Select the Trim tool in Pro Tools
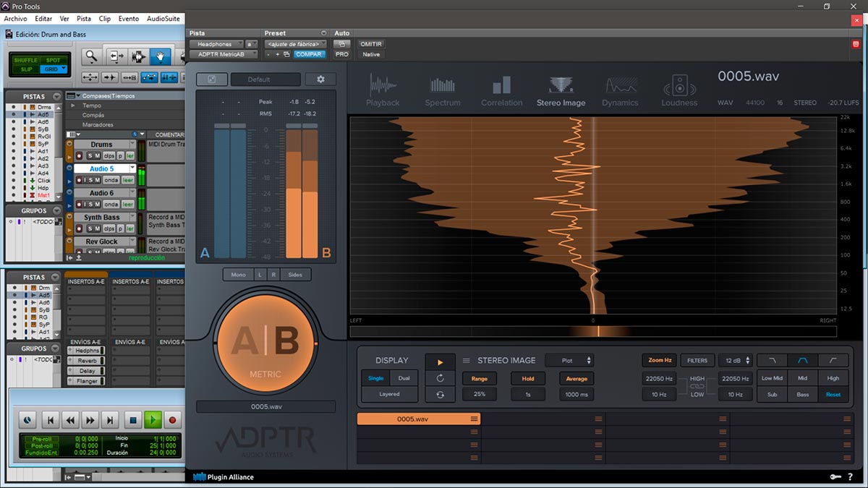Image resolution: width=868 pixels, height=488 pixels. (x=116, y=56)
